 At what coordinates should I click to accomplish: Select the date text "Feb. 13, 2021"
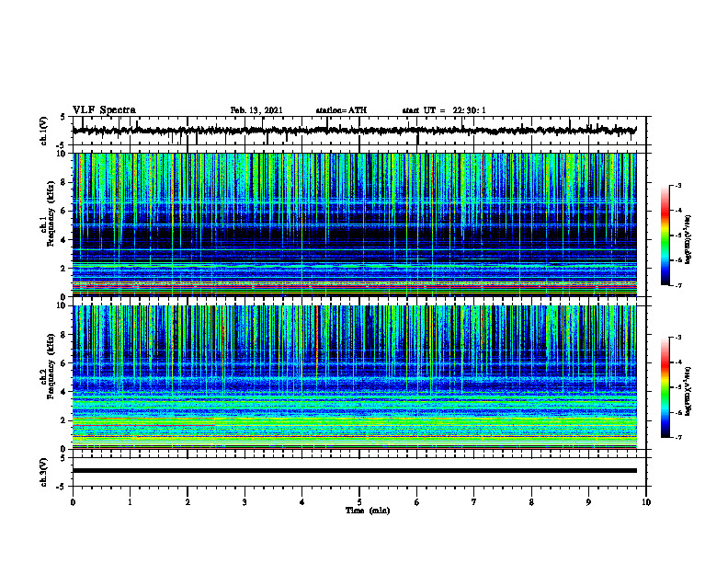point(256,110)
